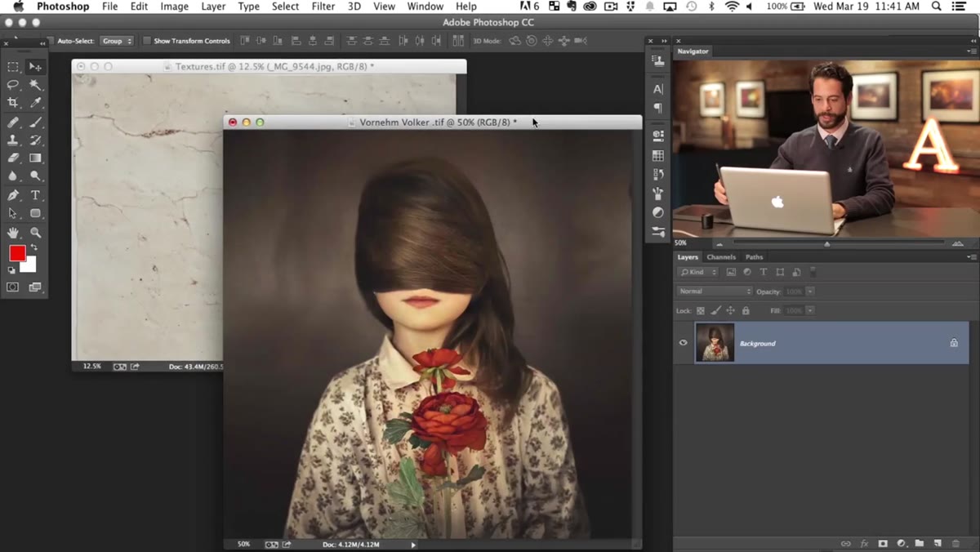The height and width of the screenshot is (552, 980).
Task: Open the layer filter Kind dropdown
Action: tap(698, 272)
